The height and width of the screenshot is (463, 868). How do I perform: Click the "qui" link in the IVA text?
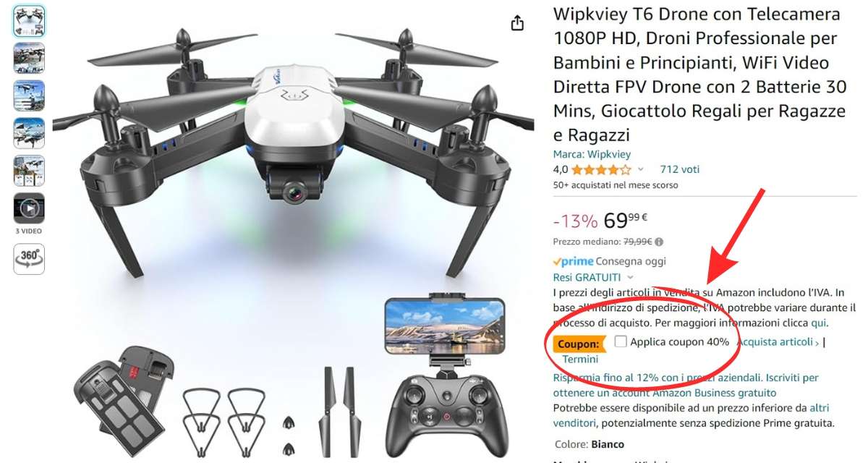click(818, 323)
